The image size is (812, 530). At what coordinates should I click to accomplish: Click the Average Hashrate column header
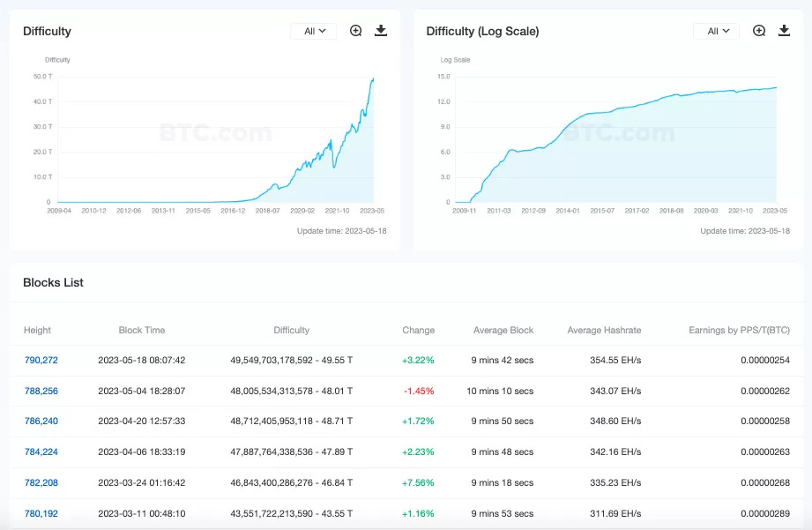point(604,330)
